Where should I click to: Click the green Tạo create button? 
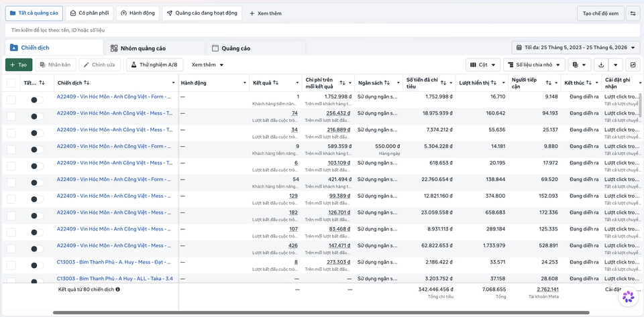coord(19,65)
